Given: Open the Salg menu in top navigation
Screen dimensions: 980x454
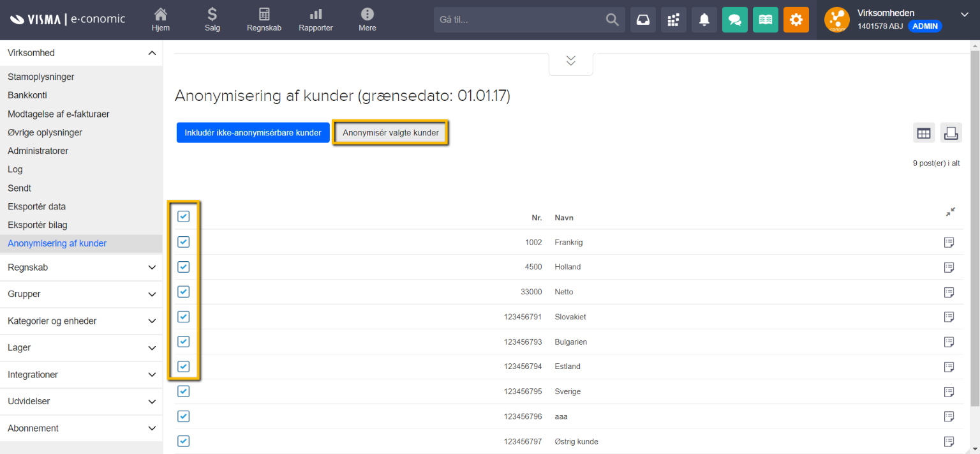Looking at the screenshot, I should [212, 20].
